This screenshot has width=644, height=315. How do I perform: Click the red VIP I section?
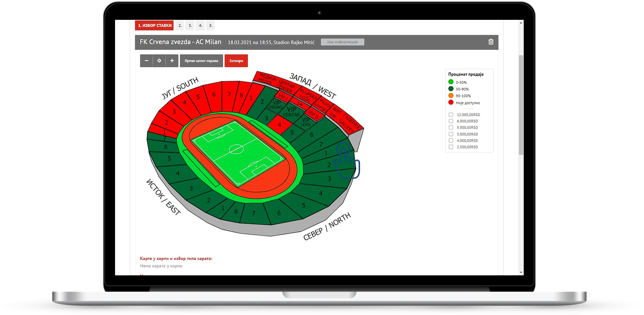[x=283, y=97]
